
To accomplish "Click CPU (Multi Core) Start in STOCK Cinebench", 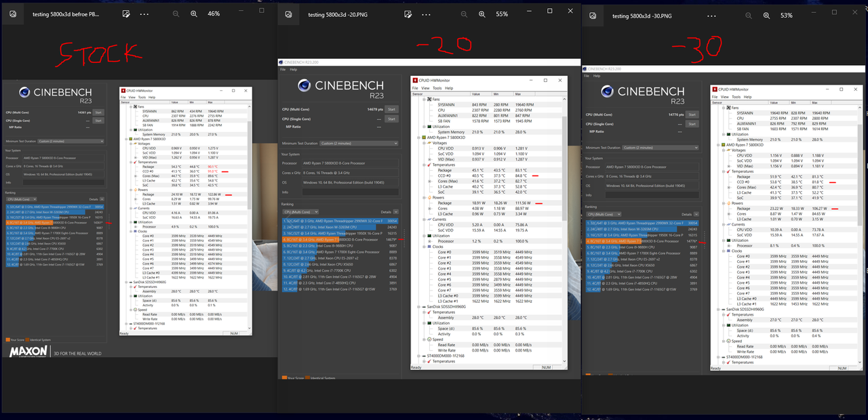I will tap(98, 112).
